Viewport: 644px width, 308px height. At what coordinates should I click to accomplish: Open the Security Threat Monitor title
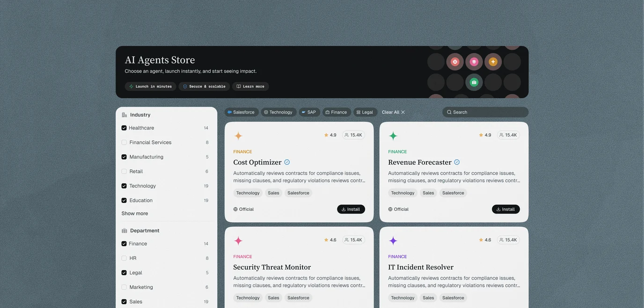click(272, 267)
